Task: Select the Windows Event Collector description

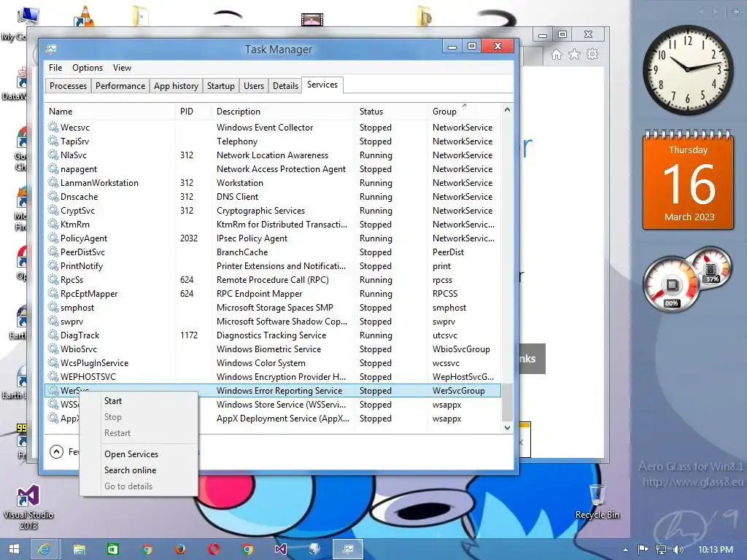Action: pyautogui.click(x=265, y=127)
